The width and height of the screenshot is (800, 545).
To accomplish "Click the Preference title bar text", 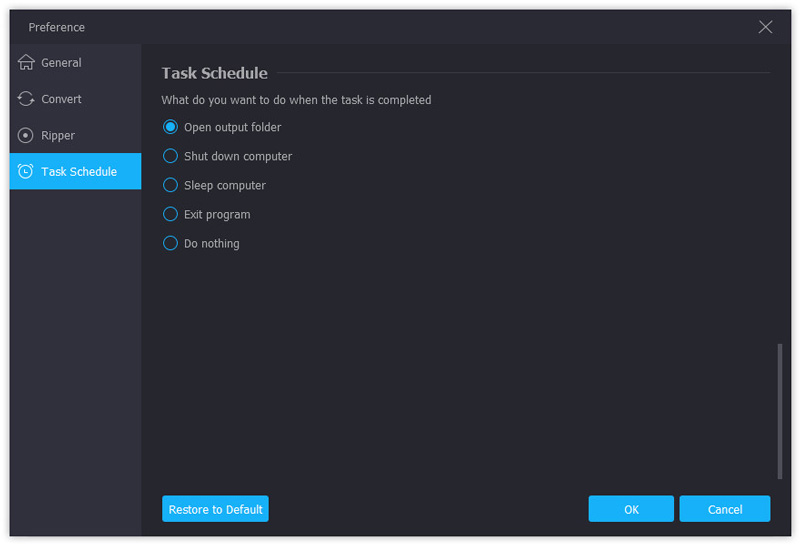I will [x=56, y=27].
